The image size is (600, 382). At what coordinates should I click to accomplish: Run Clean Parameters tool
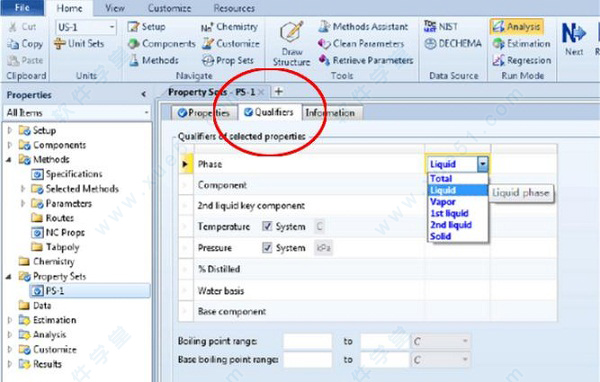pyautogui.click(x=361, y=44)
